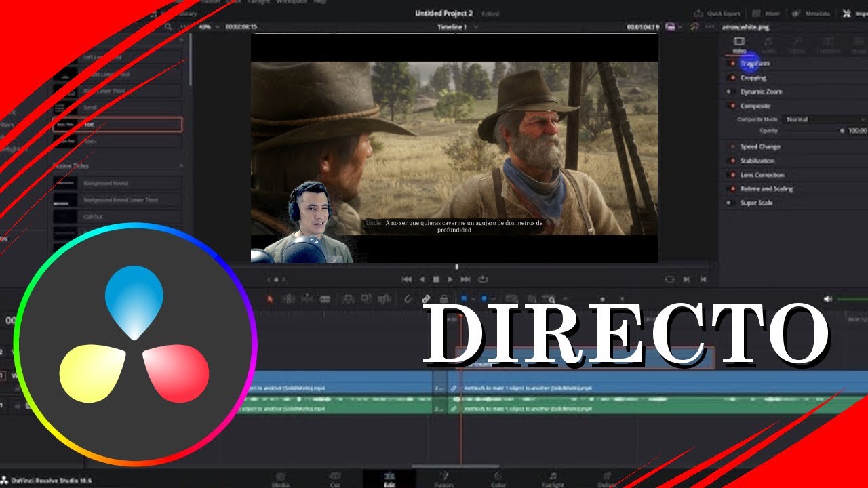Select the highlighted Text title preset
Screen dimensions: 868x488
[117, 125]
